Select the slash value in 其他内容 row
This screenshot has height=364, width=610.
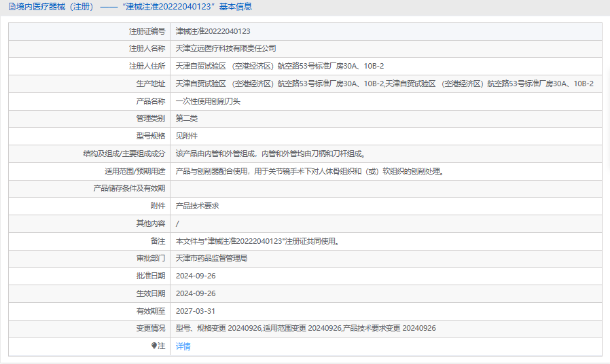pos(177,223)
